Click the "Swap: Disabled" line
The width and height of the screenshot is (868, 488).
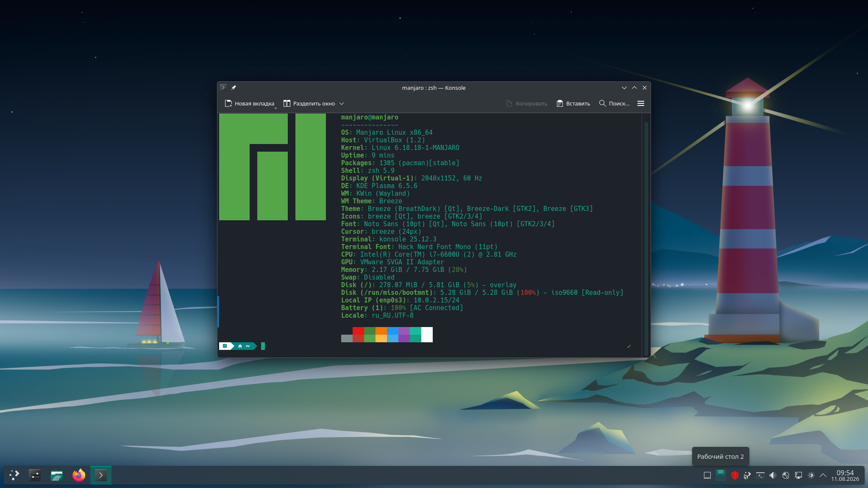tap(368, 277)
